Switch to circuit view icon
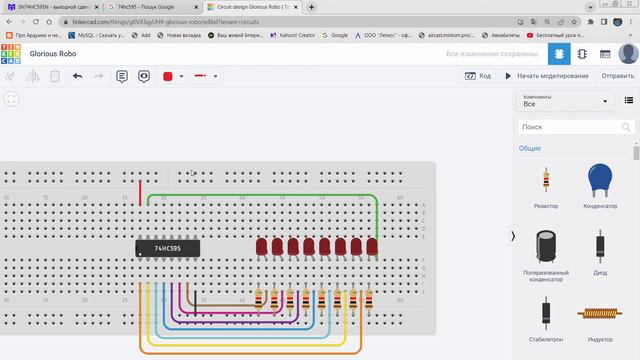Screen dimensions: 640x360 point(559,54)
